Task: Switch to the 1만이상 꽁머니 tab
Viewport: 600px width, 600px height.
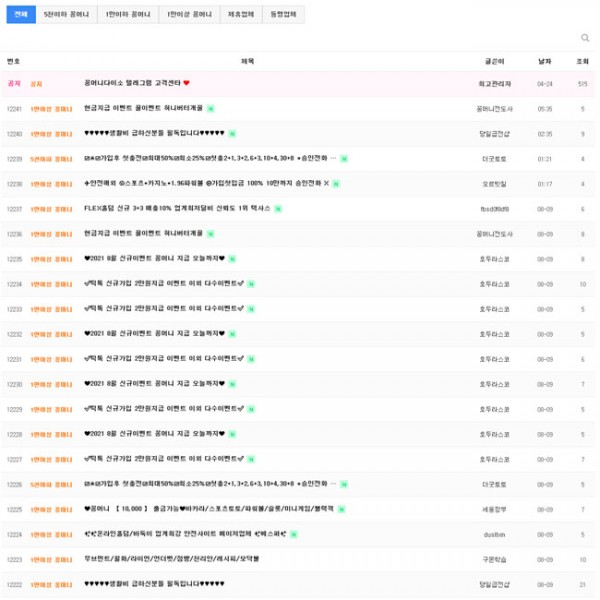Action: [x=189, y=15]
